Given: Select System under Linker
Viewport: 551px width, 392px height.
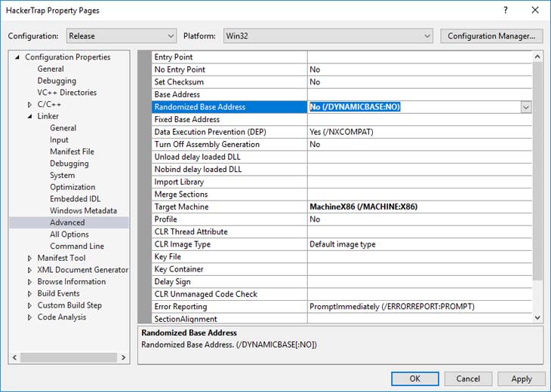Looking at the screenshot, I should pyautogui.click(x=62, y=175).
